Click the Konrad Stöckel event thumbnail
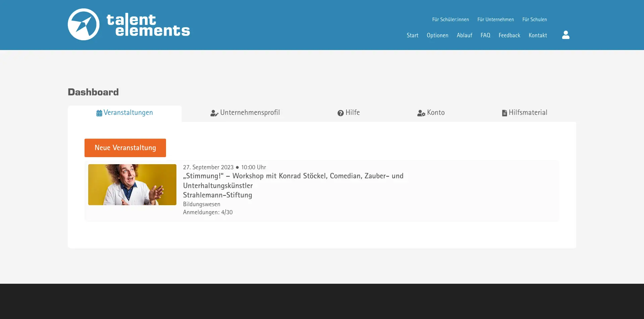Image resolution: width=644 pixels, height=319 pixels. [x=132, y=185]
